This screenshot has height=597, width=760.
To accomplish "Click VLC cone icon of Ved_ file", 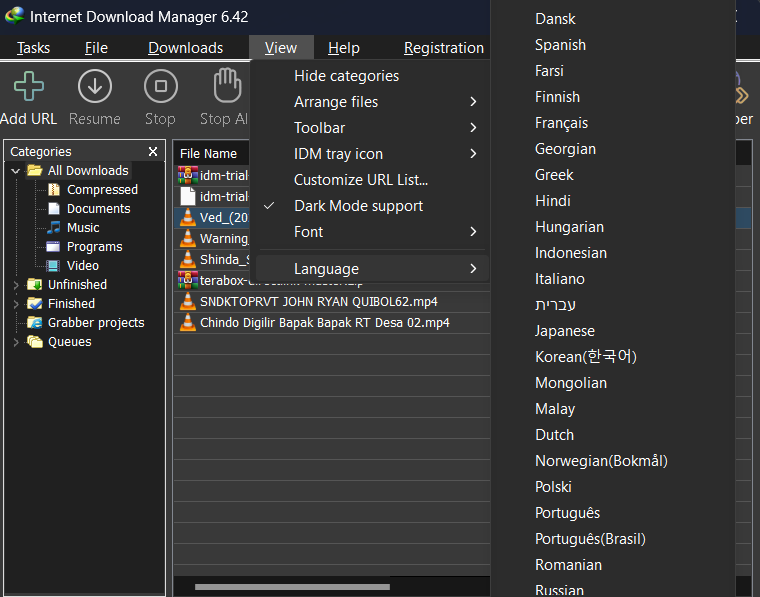I will pyautogui.click(x=188, y=218).
